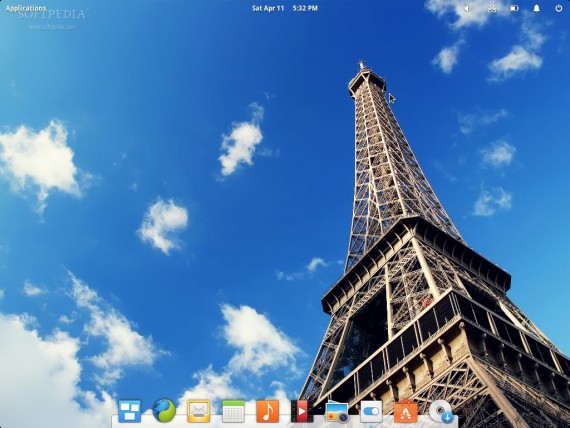Open the Software Center in dock
570x428 pixels.
coord(406,411)
